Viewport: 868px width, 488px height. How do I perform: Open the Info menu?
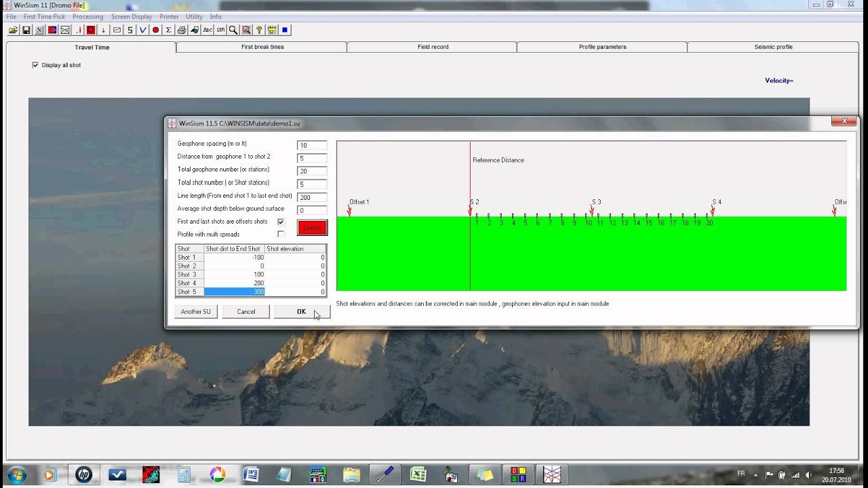(216, 16)
